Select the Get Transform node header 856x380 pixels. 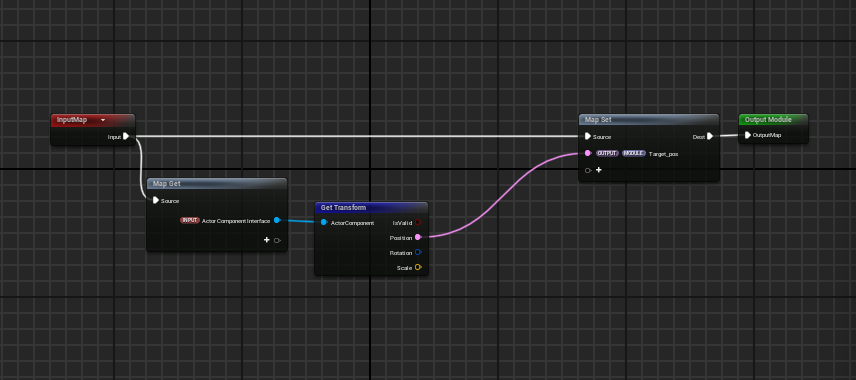click(x=371, y=207)
